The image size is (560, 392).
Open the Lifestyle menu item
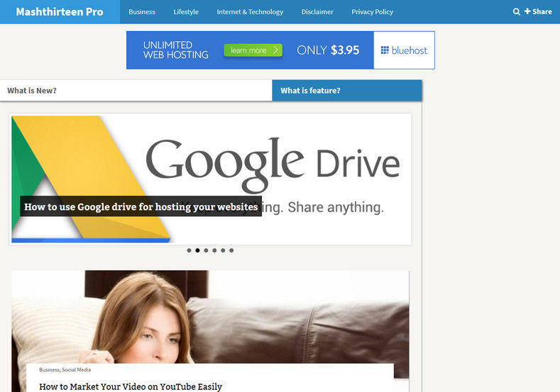pos(186,12)
